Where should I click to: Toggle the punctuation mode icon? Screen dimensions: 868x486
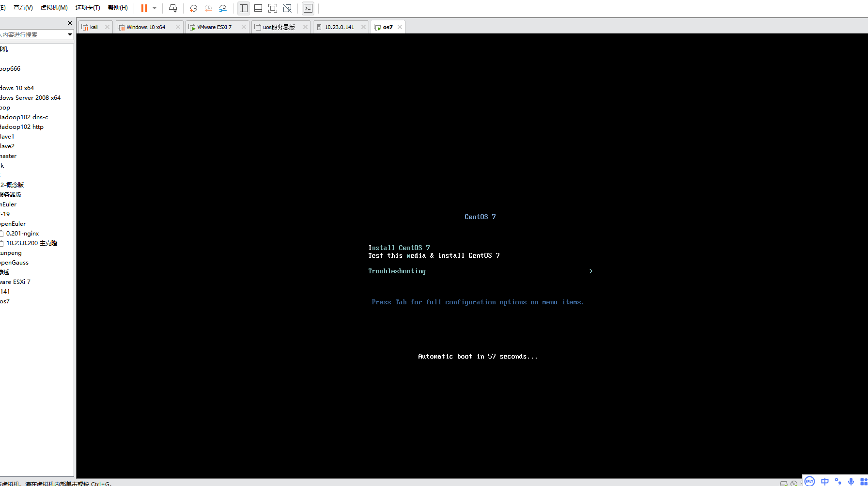coord(838,481)
